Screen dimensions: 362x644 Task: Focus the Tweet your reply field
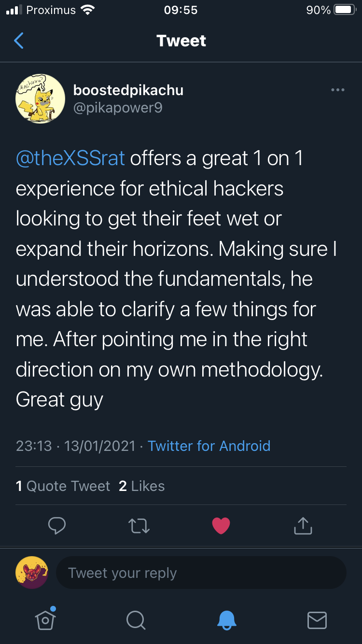click(201, 573)
